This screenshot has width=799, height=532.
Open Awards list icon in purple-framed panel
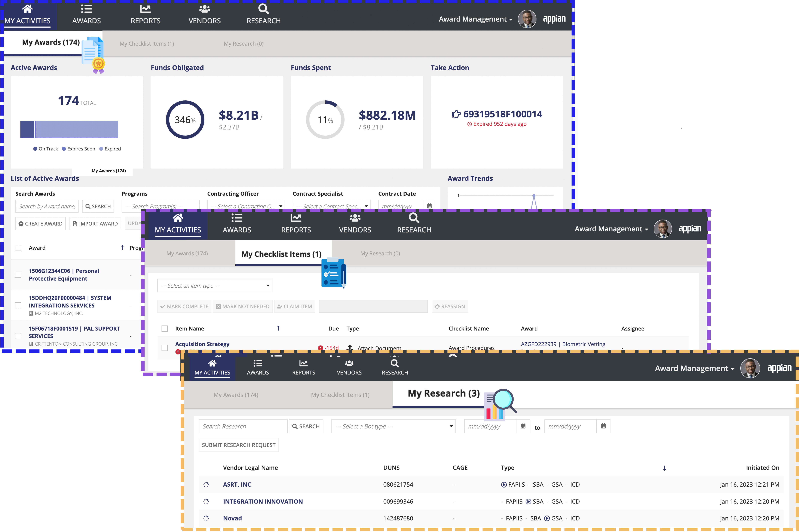pyautogui.click(x=237, y=218)
